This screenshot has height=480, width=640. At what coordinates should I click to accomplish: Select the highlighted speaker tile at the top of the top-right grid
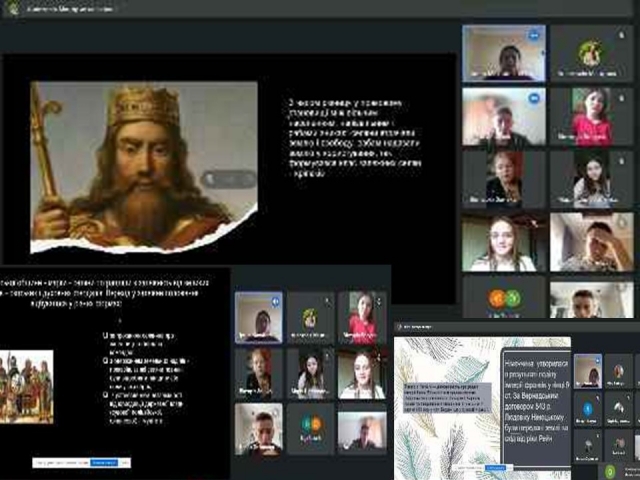[504, 53]
